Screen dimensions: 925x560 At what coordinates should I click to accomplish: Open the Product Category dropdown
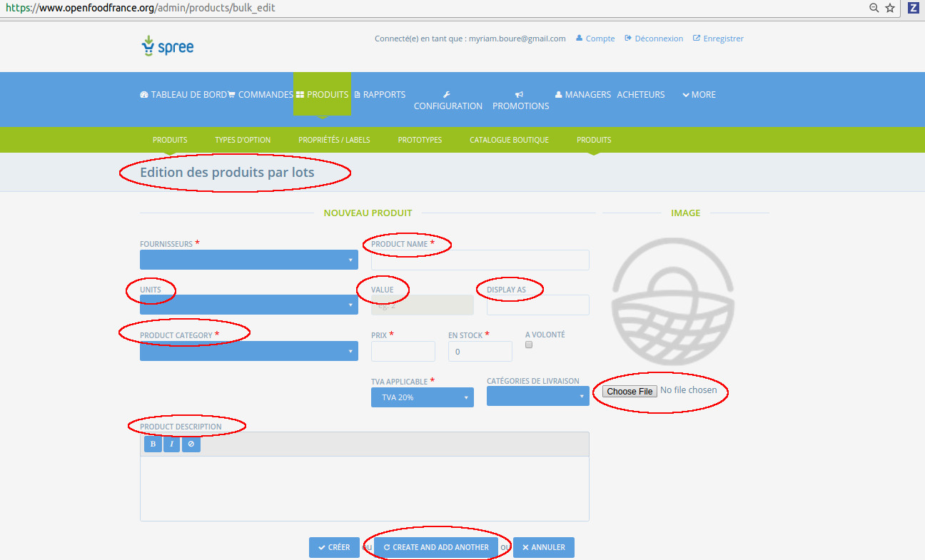[248, 351]
